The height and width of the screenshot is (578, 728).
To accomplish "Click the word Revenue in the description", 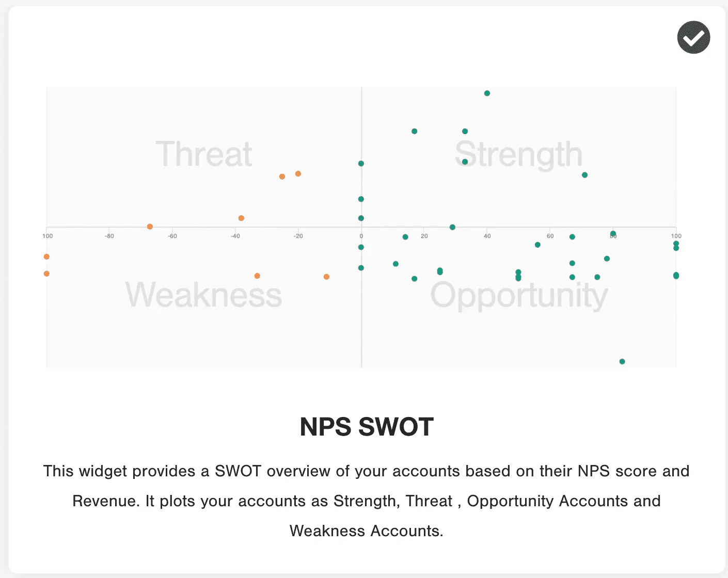I will click(x=104, y=501).
